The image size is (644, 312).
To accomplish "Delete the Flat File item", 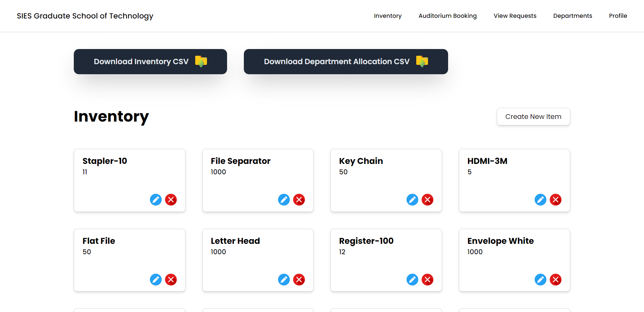I will point(171,280).
